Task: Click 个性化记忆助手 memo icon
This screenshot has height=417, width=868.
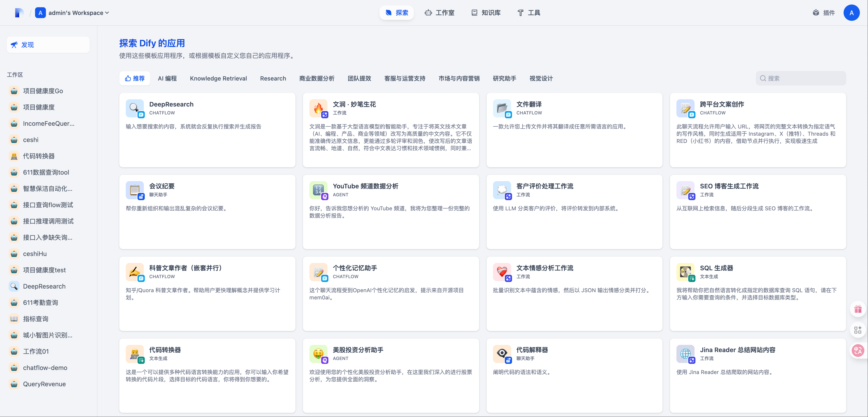Action: pyautogui.click(x=318, y=272)
